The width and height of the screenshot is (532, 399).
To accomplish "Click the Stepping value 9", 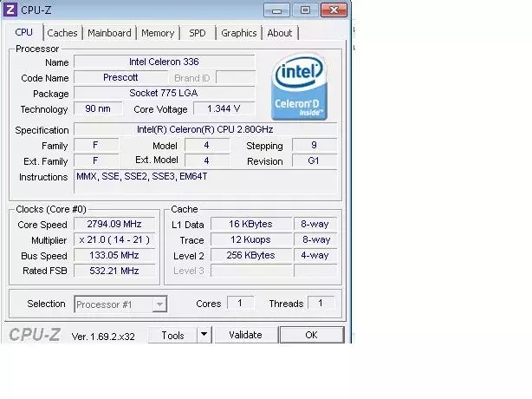I will coord(315,146).
